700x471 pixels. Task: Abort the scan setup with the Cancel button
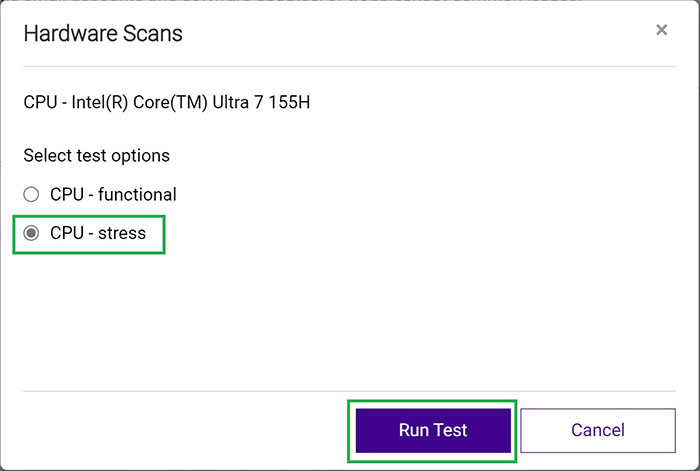[x=598, y=430]
